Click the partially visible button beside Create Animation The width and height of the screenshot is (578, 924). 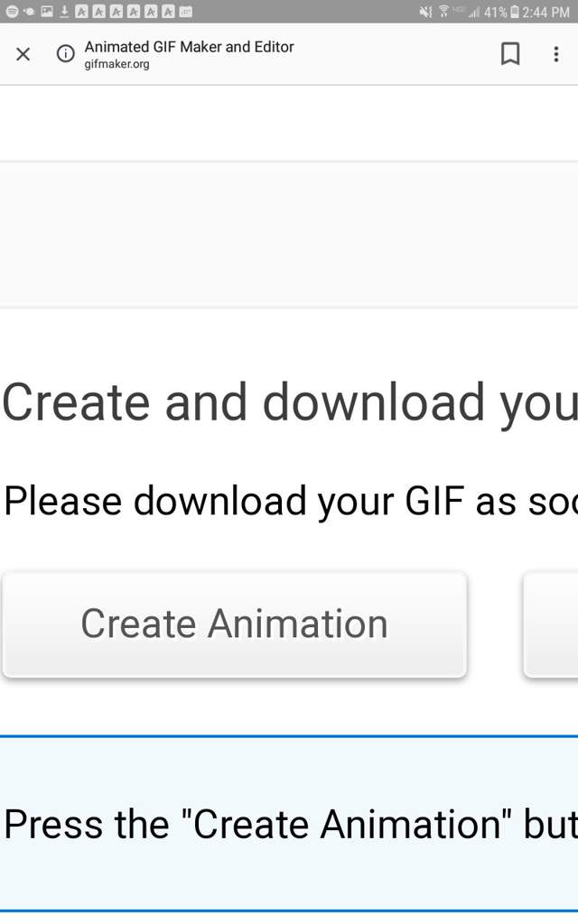[x=552, y=624]
